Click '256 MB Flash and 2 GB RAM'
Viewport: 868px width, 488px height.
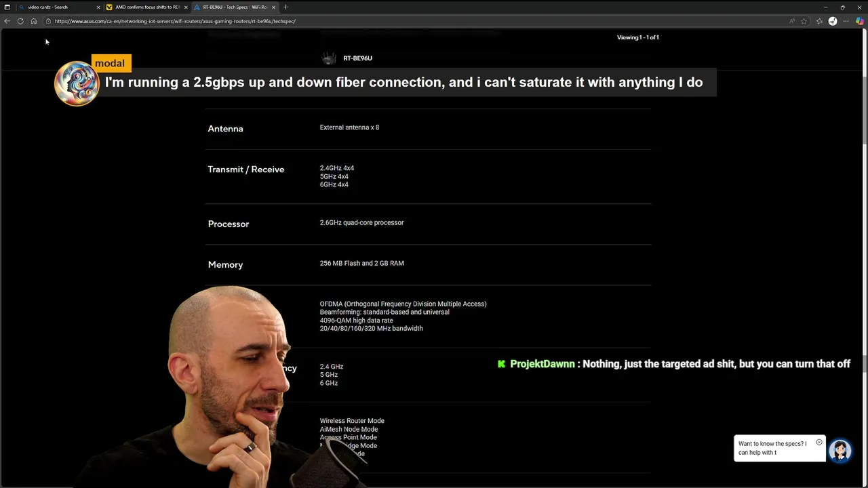click(x=361, y=263)
